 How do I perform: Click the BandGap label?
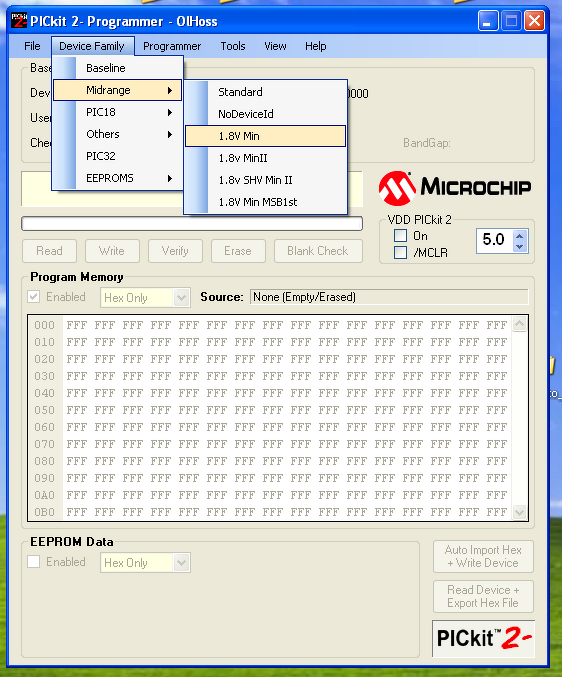point(427,143)
